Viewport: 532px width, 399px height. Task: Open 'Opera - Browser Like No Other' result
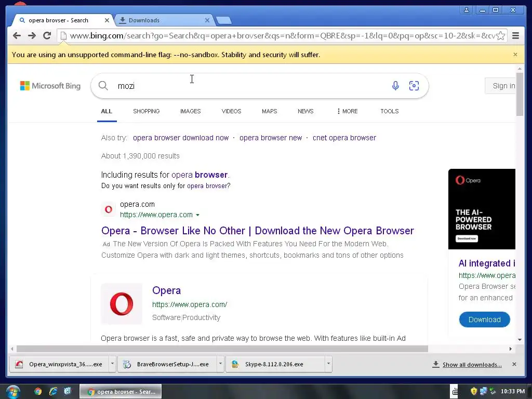pyautogui.click(x=258, y=231)
